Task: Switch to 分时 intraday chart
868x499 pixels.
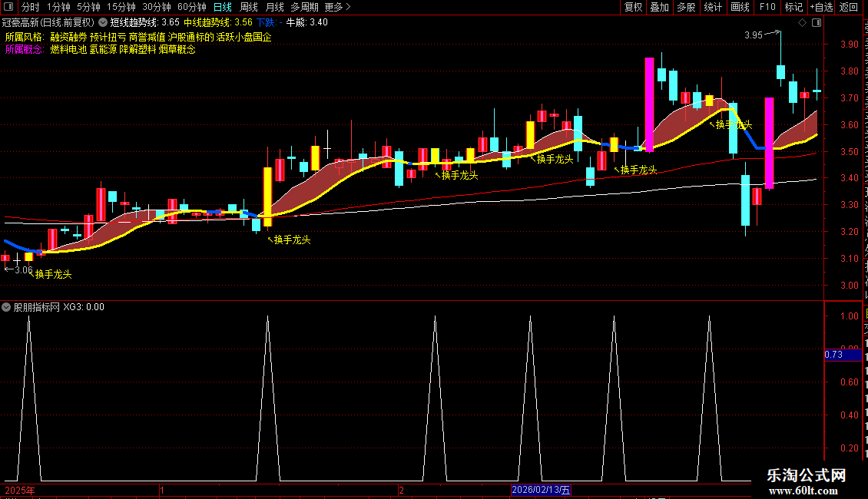Action: (x=31, y=7)
